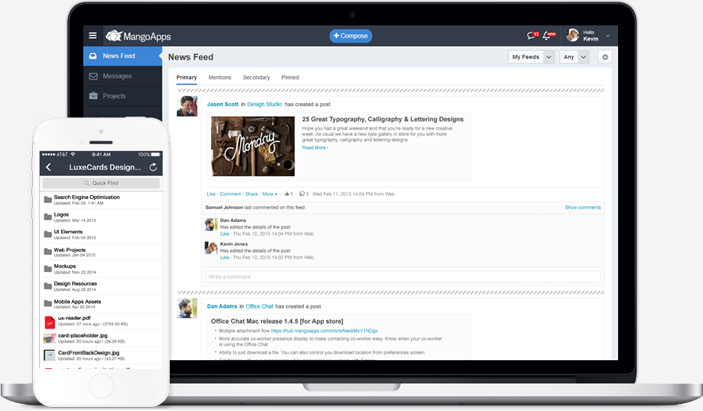The image size is (703, 411).
Task: Switch to the Primary tab
Action: click(x=187, y=78)
